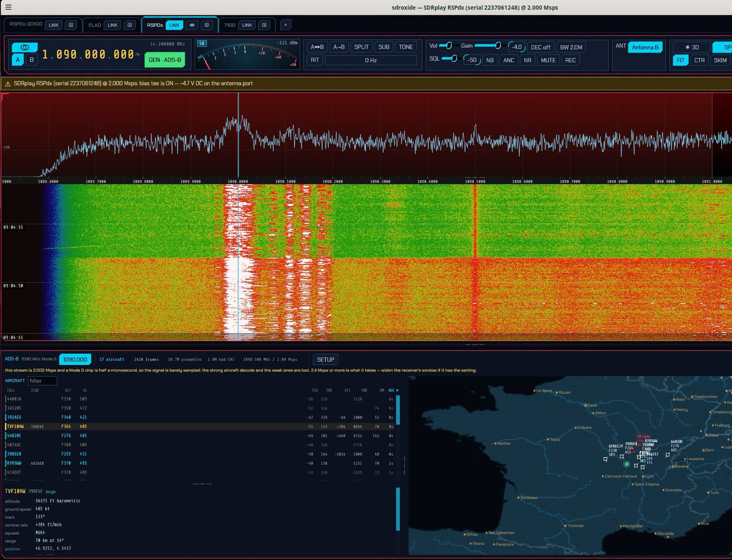The image size is (732, 560).
Task: Toggle the MUTE button
Action: click(x=548, y=60)
